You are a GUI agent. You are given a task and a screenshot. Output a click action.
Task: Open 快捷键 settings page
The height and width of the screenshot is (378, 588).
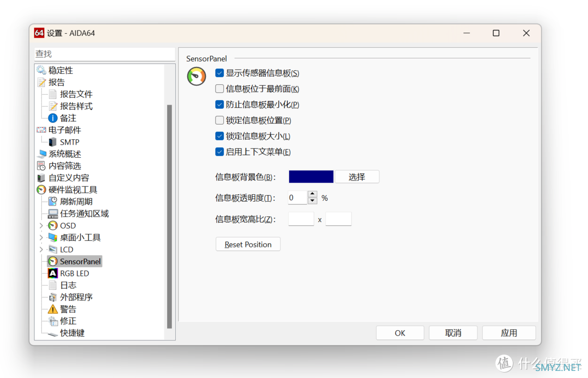click(72, 333)
